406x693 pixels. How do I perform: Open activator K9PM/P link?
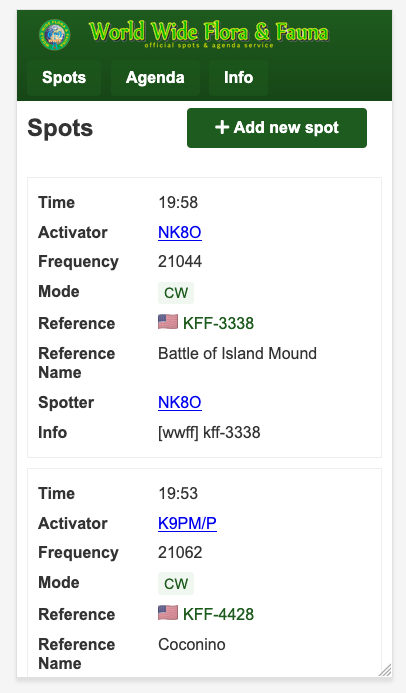pos(187,523)
